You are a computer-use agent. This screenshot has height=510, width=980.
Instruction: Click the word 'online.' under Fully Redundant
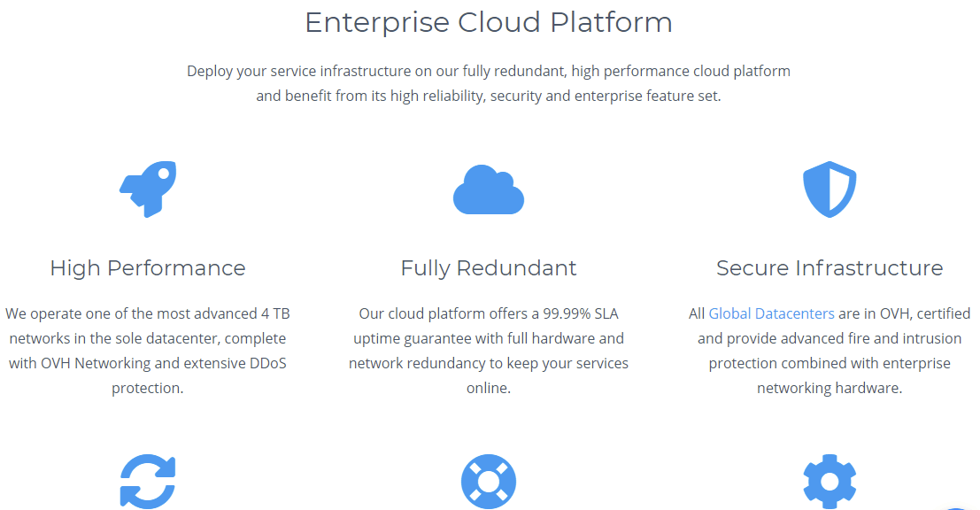tap(489, 388)
